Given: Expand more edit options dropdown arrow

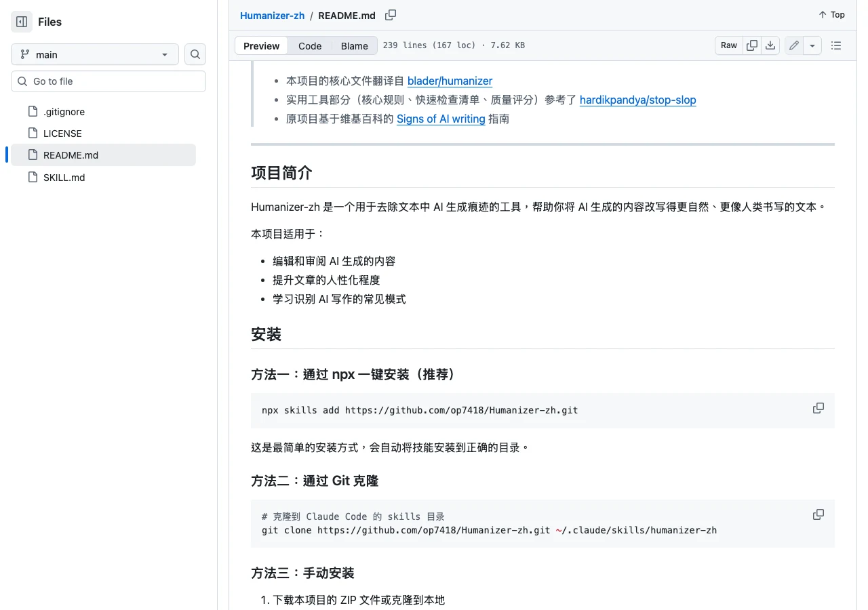Looking at the screenshot, I should [812, 45].
